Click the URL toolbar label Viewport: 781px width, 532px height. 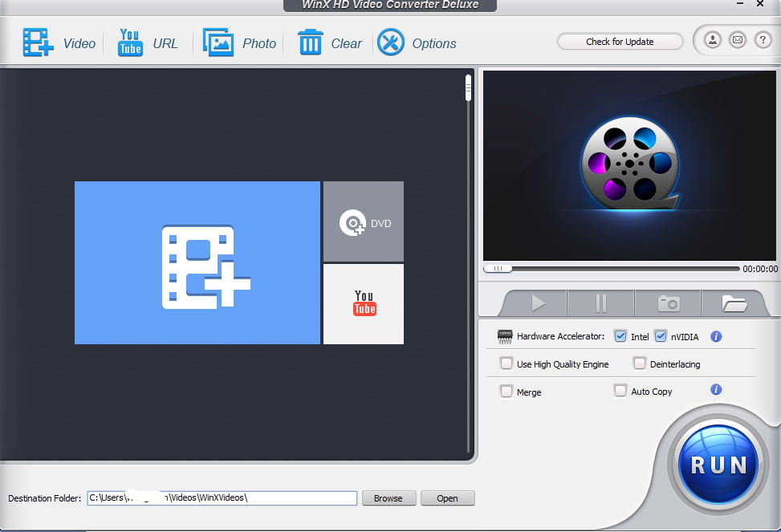coord(165,44)
